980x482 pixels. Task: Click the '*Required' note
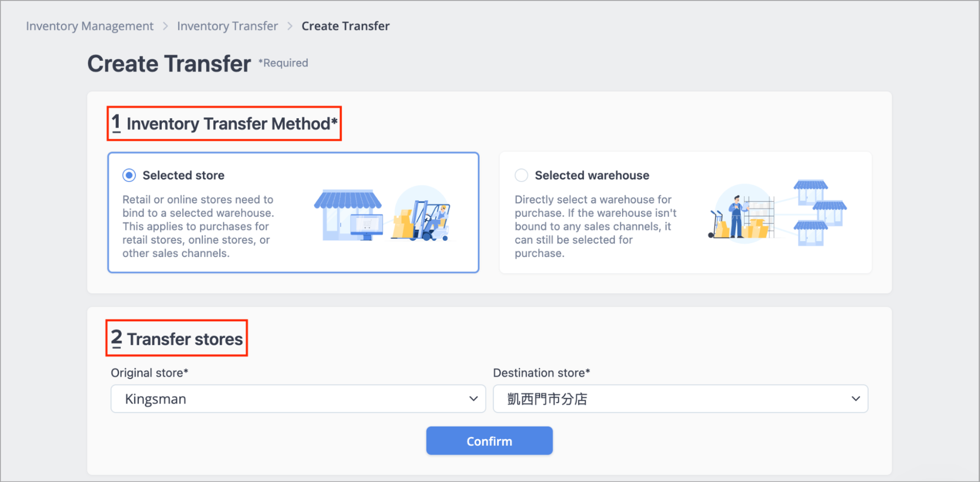click(x=283, y=63)
